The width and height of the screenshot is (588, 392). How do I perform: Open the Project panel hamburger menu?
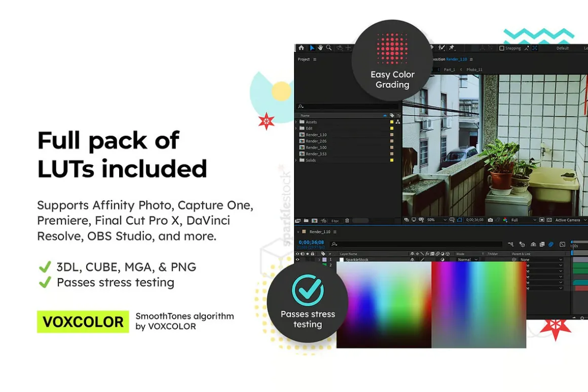[315, 59]
